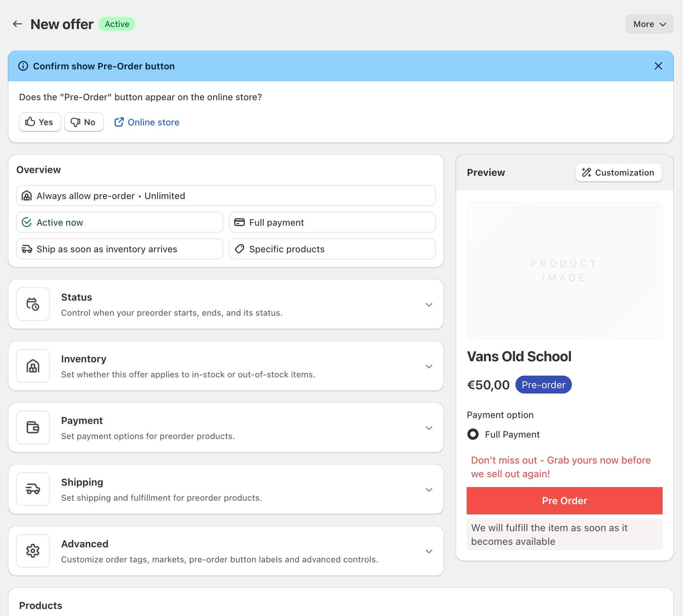This screenshot has width=683, height=616.
Task: Click the magic wand icon on Customization
Action: pyautogui.click(x=587, y=172)
